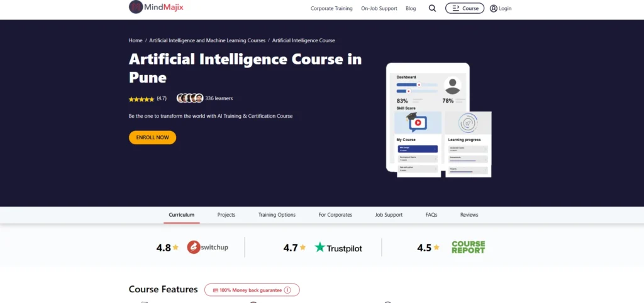
Task: Open the Blog menu link
Action: [411, 9]
